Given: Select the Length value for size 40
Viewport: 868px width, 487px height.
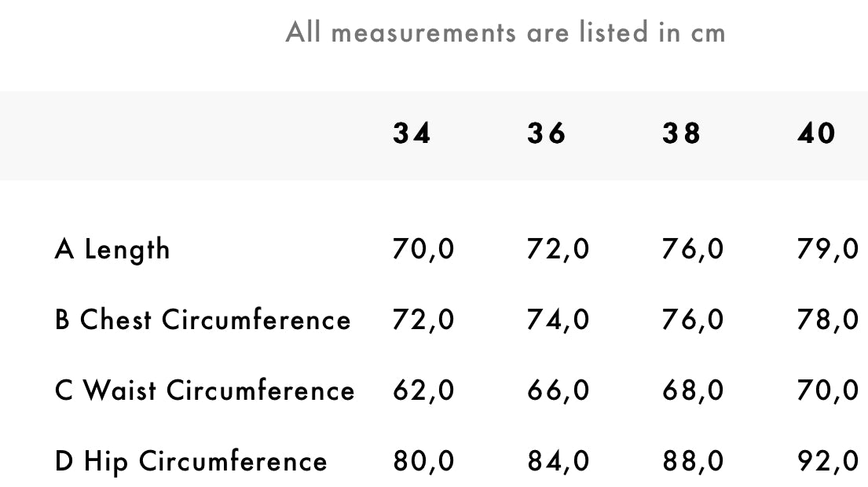Looking at the screenshot, I should (x=828, y=250).
